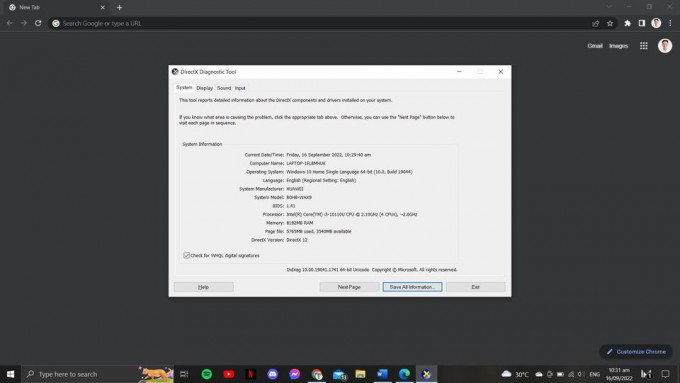
Task: Click the OneDrive cloud tray icon
Action: click(539, 374)
